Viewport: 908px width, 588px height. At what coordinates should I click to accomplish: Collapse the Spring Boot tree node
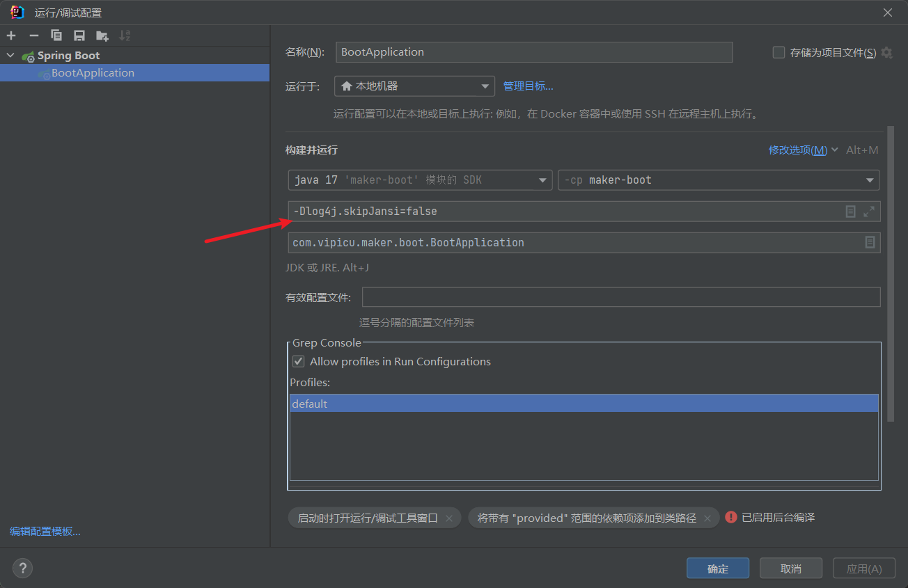(10, 56)
